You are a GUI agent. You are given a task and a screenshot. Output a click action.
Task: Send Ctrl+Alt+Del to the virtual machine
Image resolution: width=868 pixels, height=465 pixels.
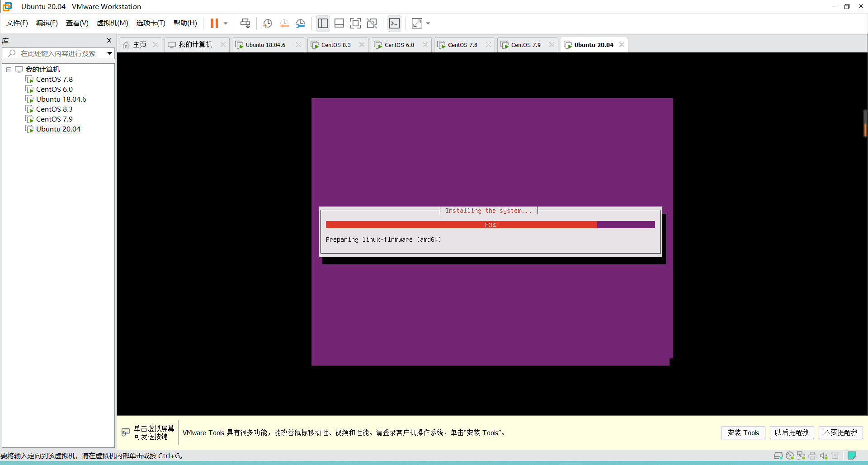[245, 23]
